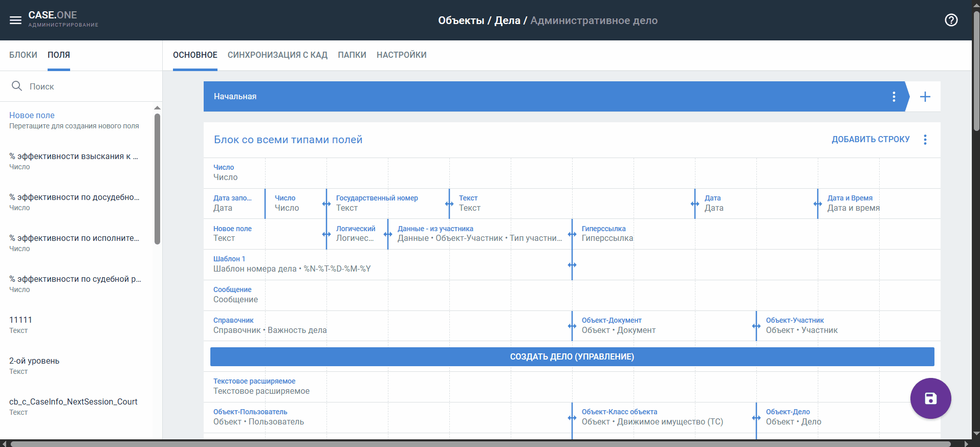980x447 pixels.
Task: Add a new stage with plus icon
Action: [925, 97]
